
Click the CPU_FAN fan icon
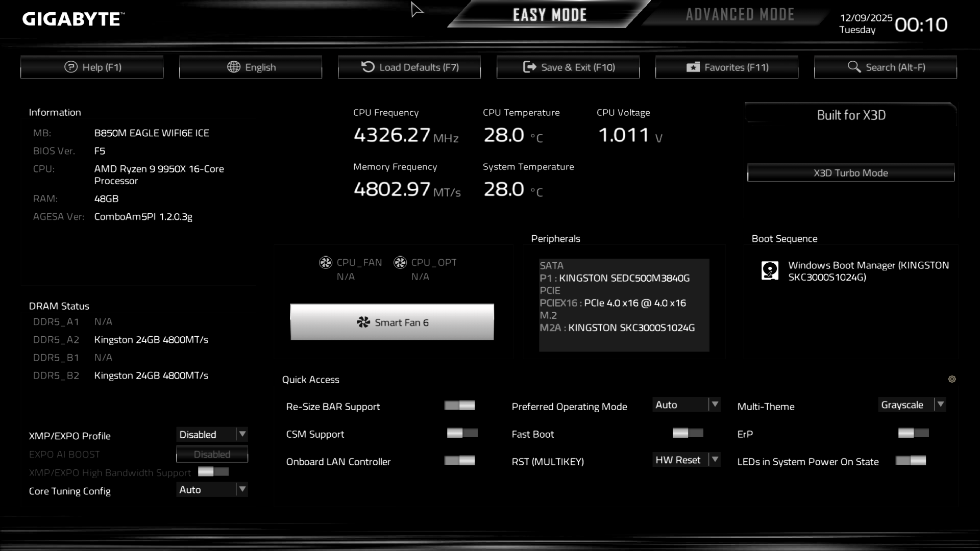point(326,262)
